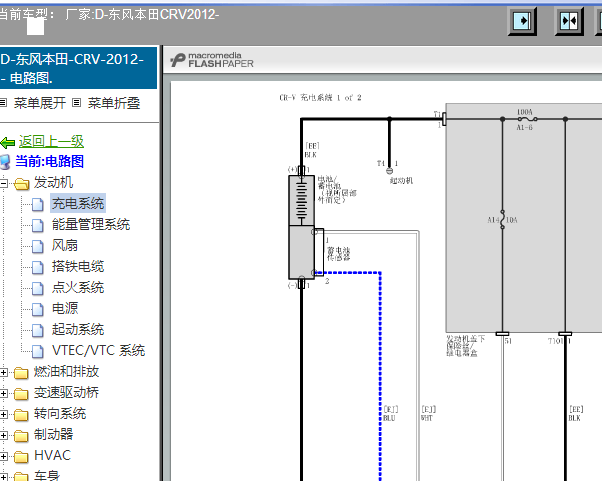Click the document icon beside 风扇
The image size is (602, 481).
tap(37, 246)
